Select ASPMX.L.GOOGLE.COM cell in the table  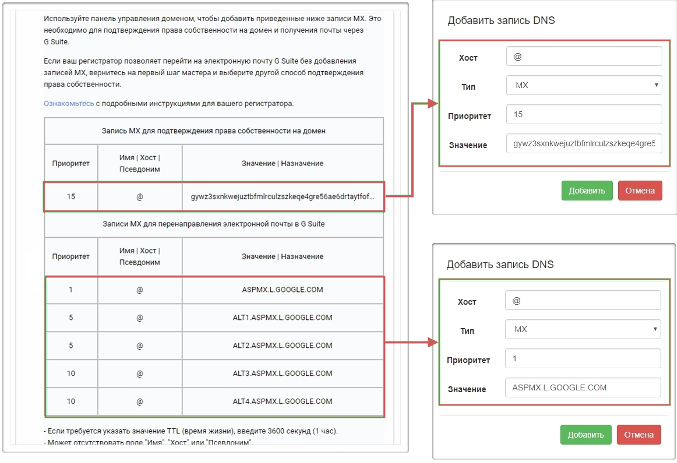282,291
